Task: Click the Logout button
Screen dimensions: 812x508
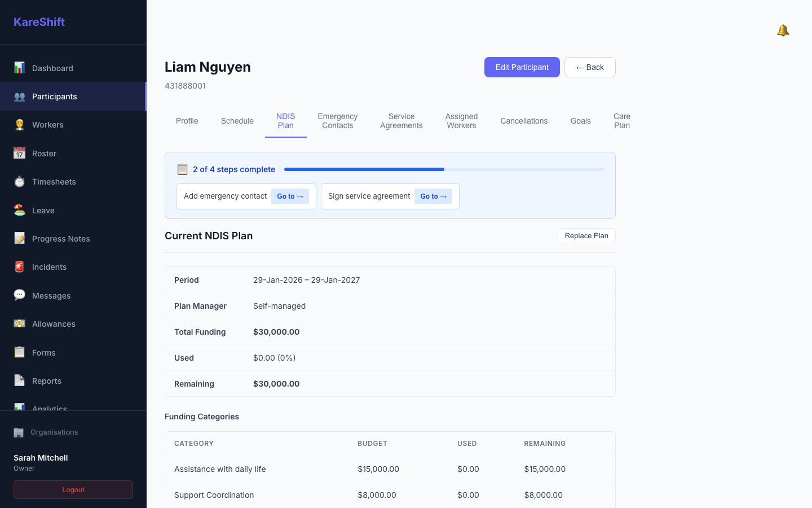Action: point(73,490)
